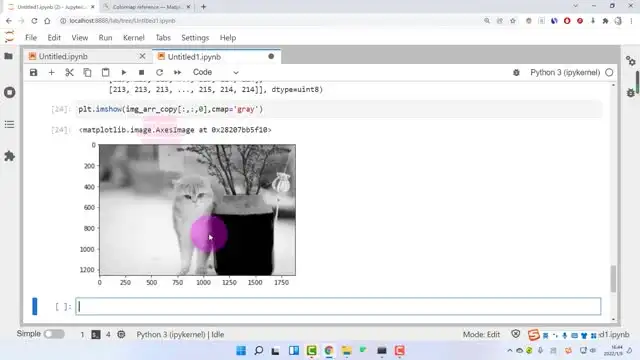The height and width of the screenshot is (360, 640).
Task: Restart the kernel
Action: click(x=160, y=73)
